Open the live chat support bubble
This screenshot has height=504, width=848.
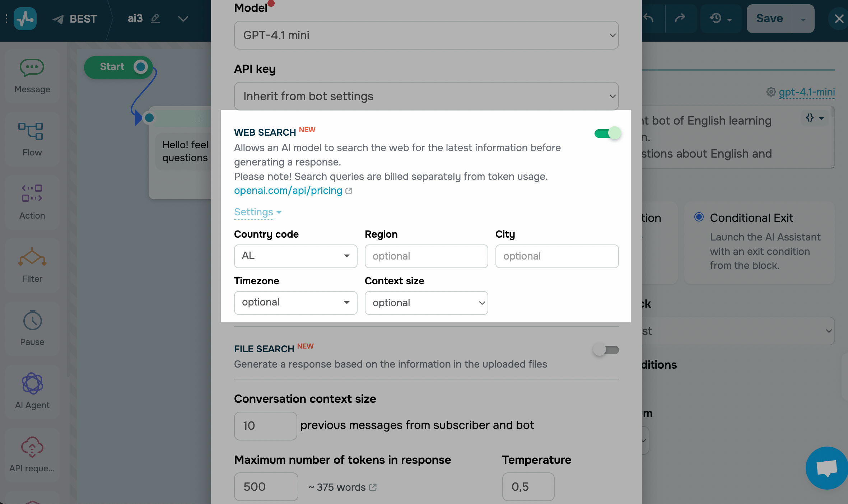(826, 468)
